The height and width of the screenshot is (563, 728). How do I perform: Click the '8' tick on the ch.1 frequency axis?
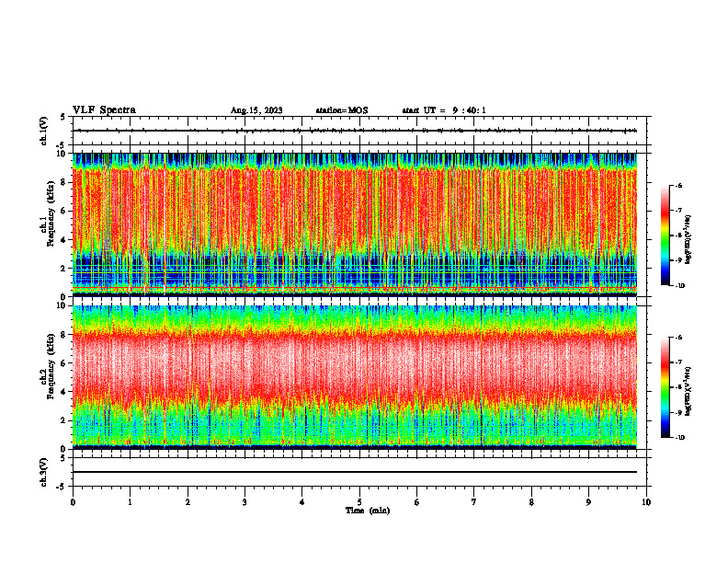pyautogui.click(x=64, y=182)
